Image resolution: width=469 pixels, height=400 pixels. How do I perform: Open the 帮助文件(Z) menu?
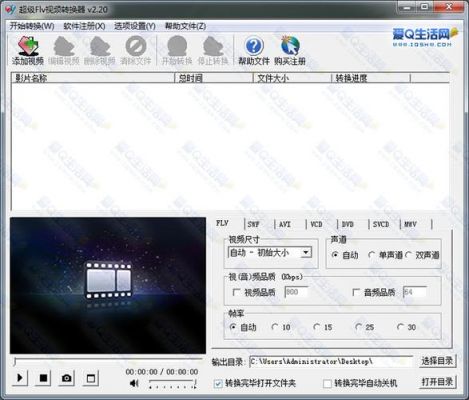pos(186,26)
